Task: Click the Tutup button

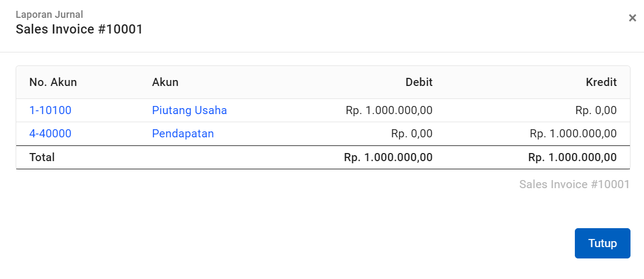Action: [602, 243]
